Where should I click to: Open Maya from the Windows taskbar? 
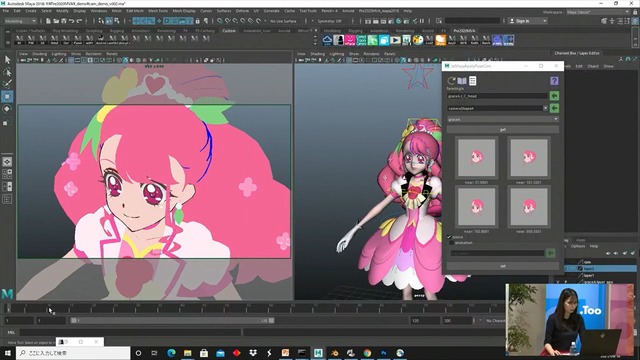[318, 353]
